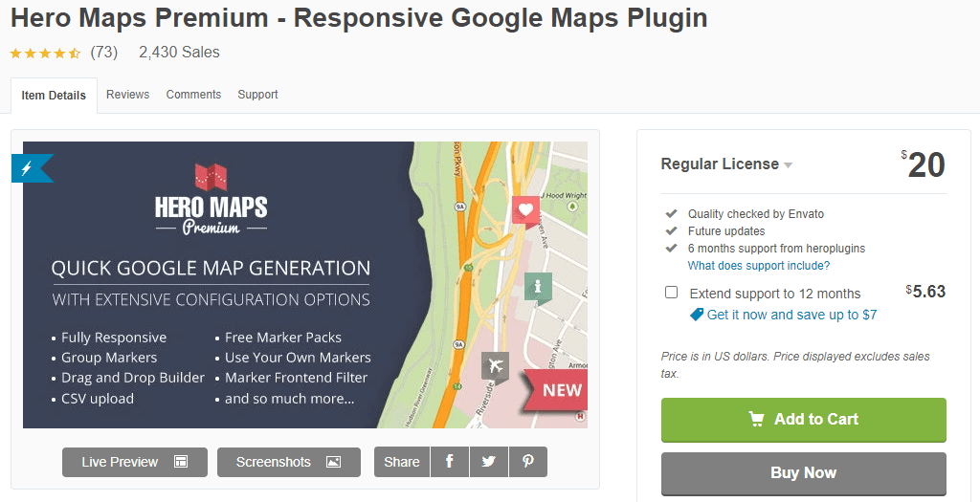Click the Buy Now button
The width and height of the screenshot is (980, 502).
coord(804,473)
